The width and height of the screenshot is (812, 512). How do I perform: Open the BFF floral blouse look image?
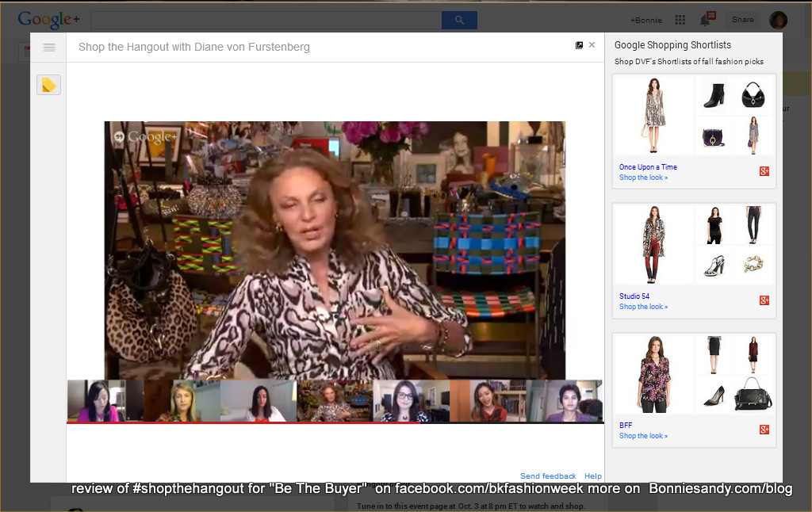point(653,374)
